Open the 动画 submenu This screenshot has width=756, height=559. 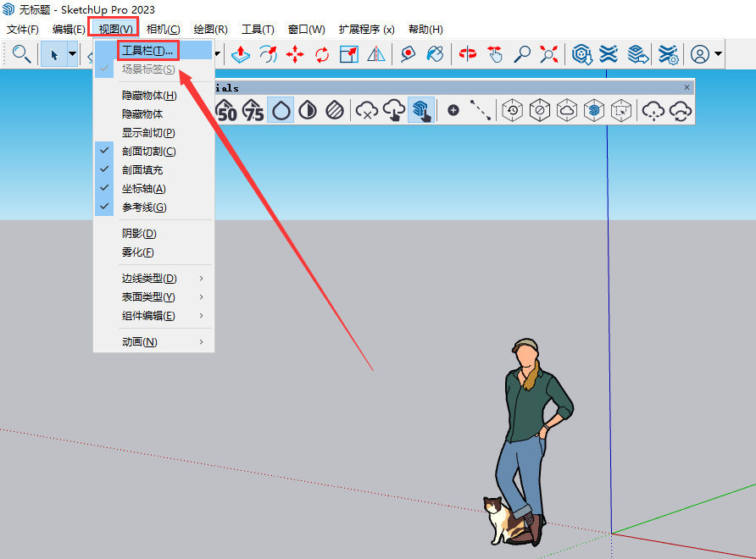[138, 341]
